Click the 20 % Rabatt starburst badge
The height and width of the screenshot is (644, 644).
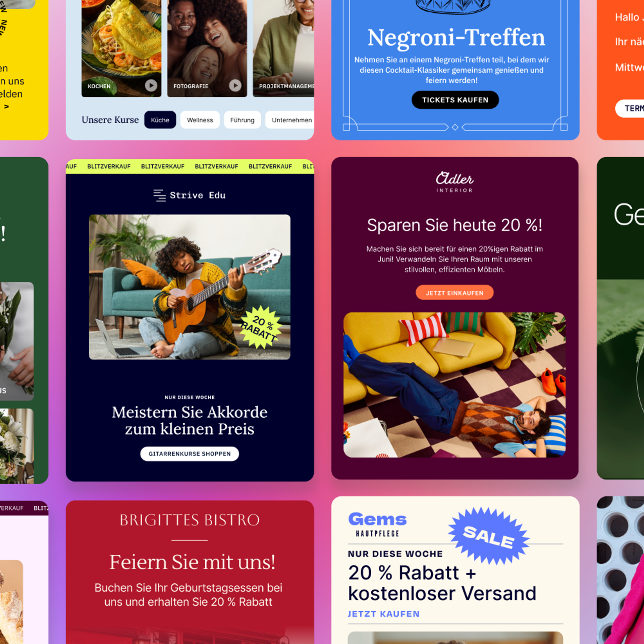point(261,328)
